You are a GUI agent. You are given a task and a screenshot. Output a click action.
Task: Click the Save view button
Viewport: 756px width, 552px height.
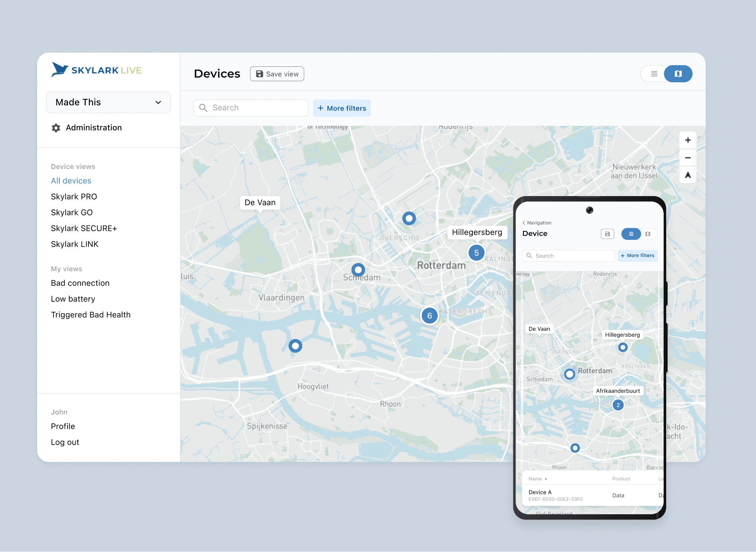[x=277, y=74]
